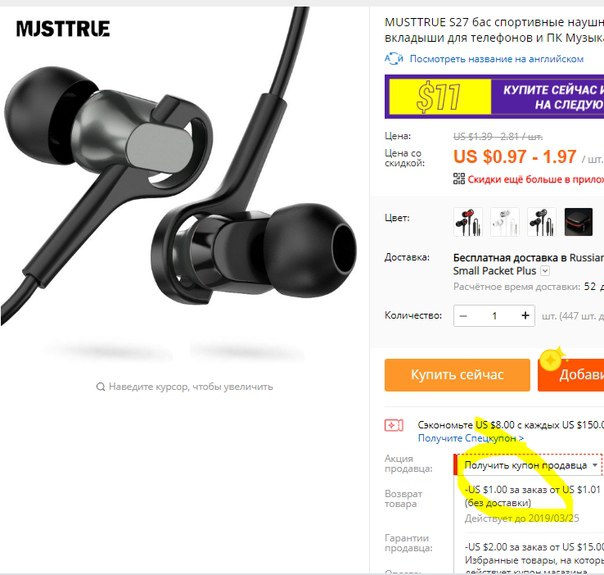Click the quantity input field
This screenshot has width=604, height=575.
(x=494, y=316)
